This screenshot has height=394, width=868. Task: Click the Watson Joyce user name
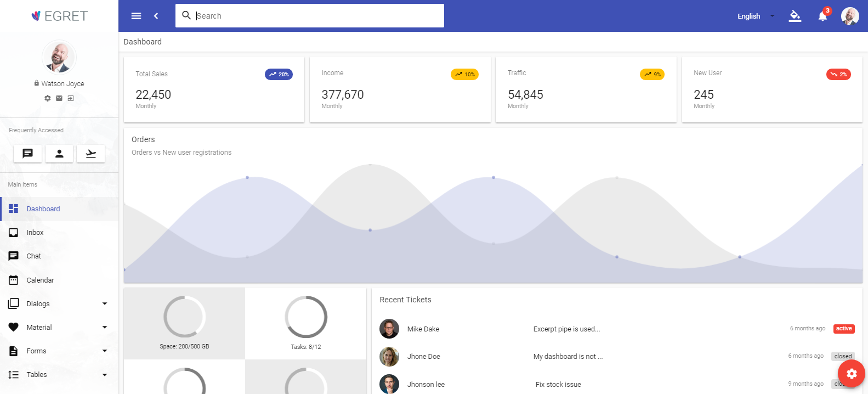[63, 84]
